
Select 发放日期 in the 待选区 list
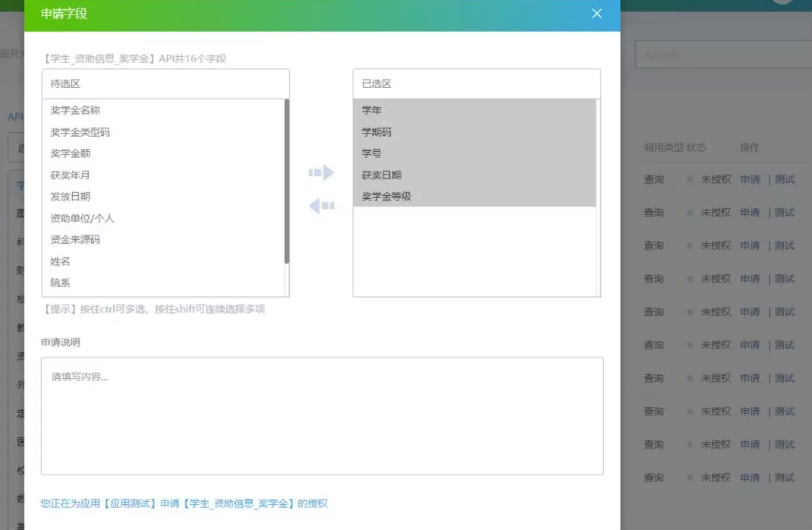pos(163,197)
